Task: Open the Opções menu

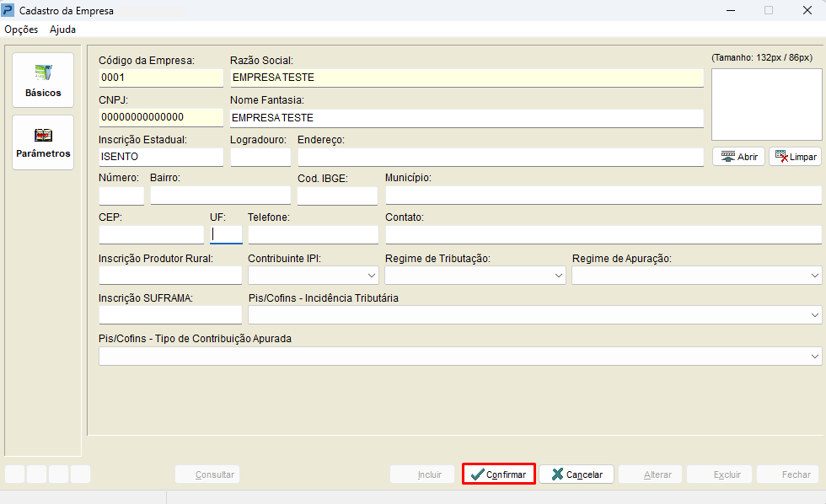Action: [21, 29]
